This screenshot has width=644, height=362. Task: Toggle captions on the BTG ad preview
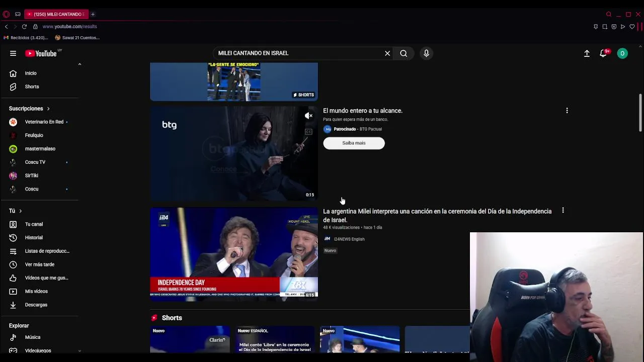[308, 132]
